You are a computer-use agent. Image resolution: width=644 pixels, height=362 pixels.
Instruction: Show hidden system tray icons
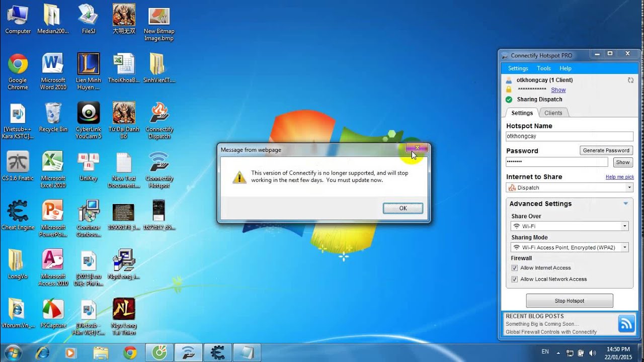[559, 353]
